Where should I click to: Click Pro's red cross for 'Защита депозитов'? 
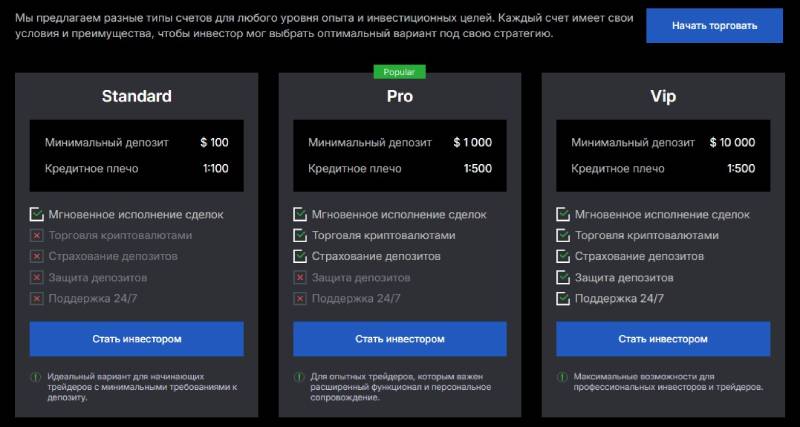[x=299, y=278]
